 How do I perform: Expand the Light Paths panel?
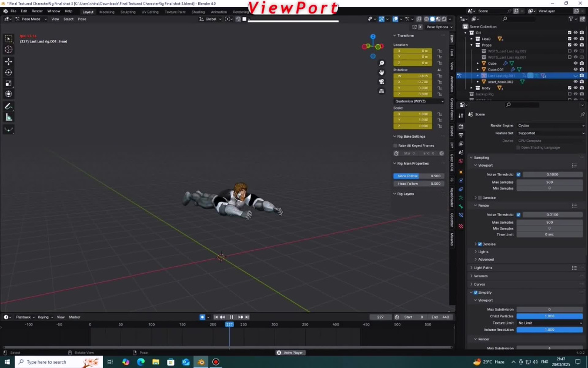[483, 268]
